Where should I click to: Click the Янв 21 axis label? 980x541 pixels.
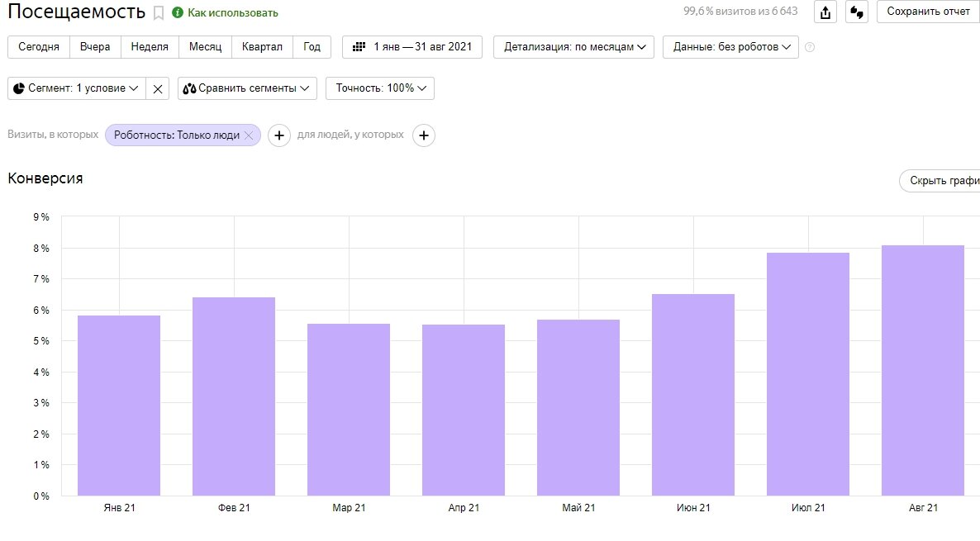pos(119,508)
